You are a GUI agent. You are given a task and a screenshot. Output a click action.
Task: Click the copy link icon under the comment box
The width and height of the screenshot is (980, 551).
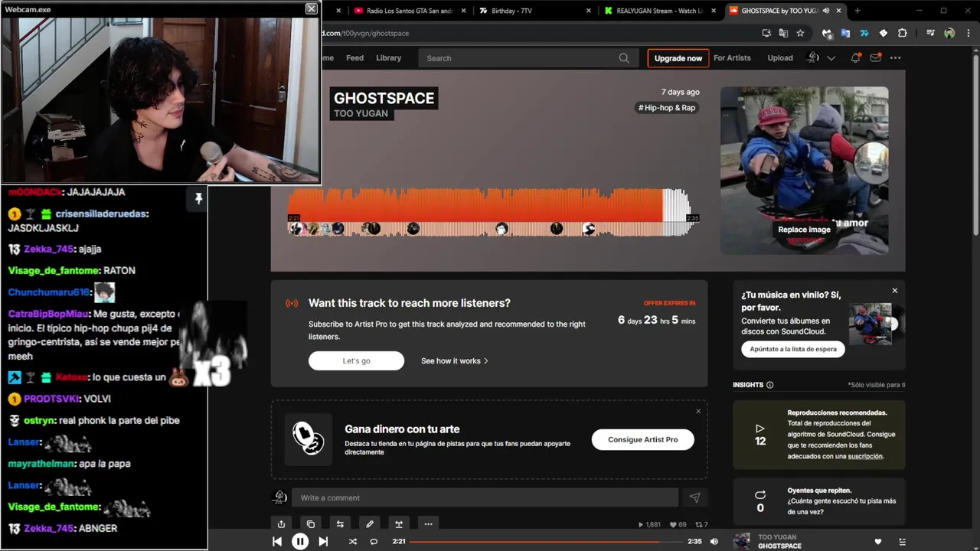click(310, 524)
